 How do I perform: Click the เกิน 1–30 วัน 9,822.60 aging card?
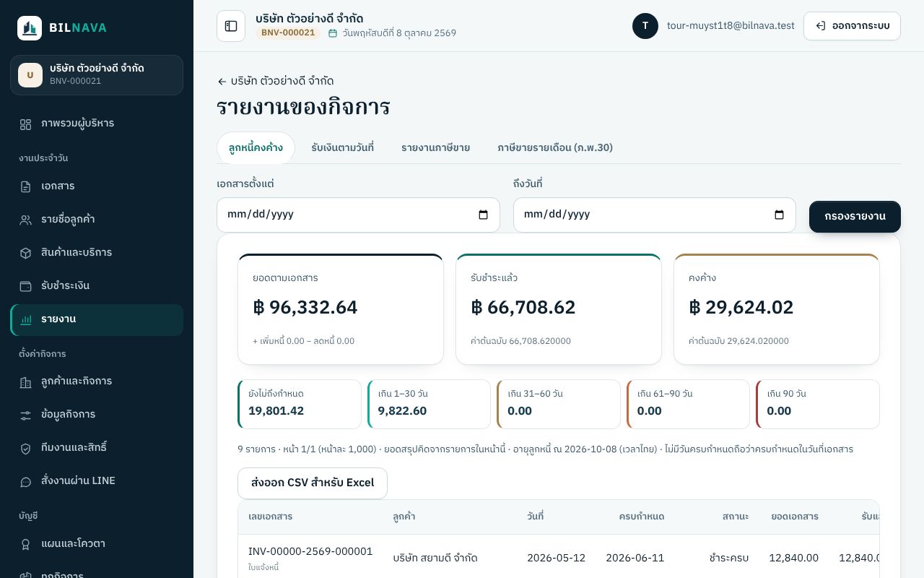coord(429,404)
